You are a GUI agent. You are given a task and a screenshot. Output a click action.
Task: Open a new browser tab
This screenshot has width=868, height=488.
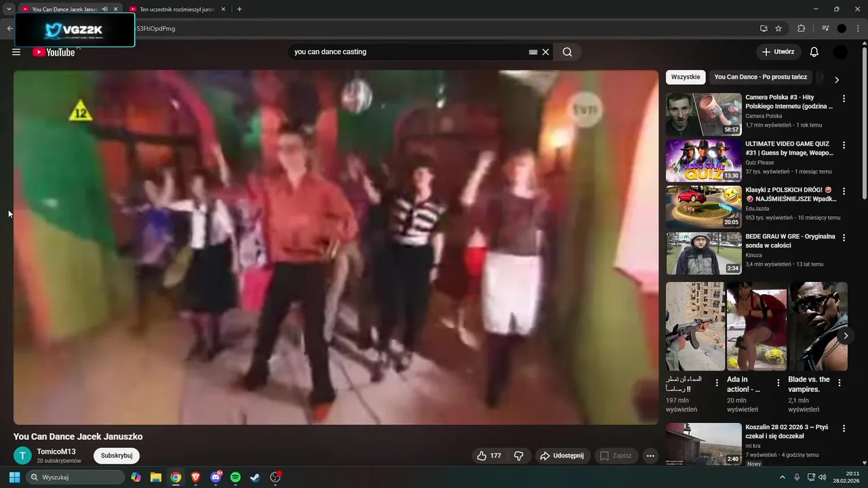click(x=239, y=9)
